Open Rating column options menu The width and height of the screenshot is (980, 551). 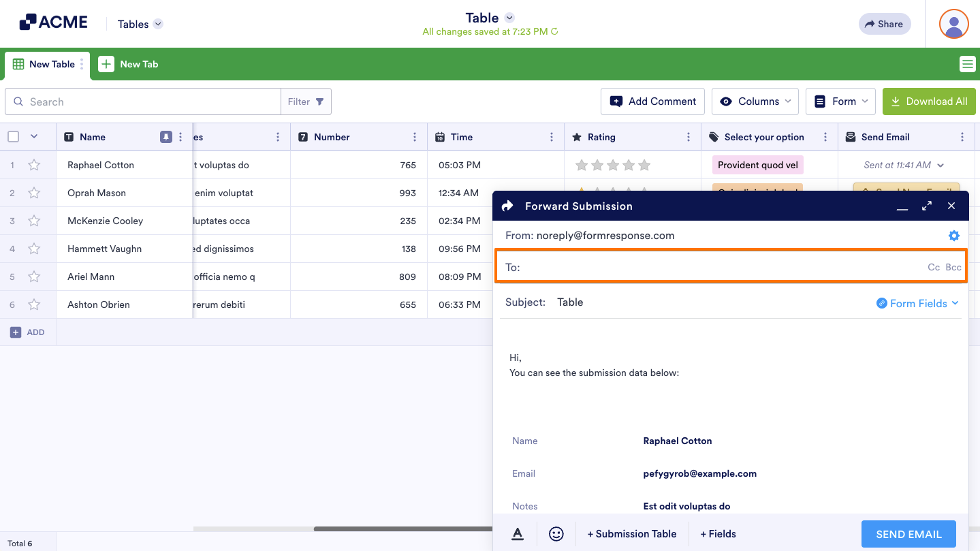(689, 137)
